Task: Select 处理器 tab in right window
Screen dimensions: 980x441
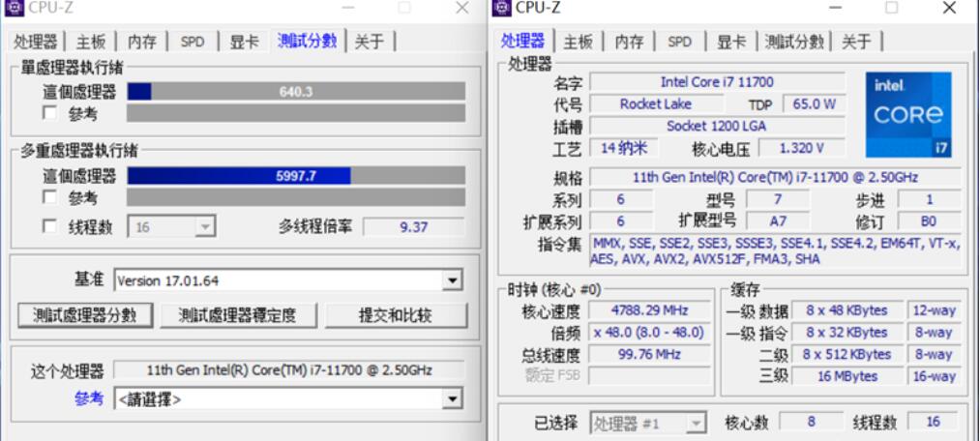Action: (x=522, y=42)
